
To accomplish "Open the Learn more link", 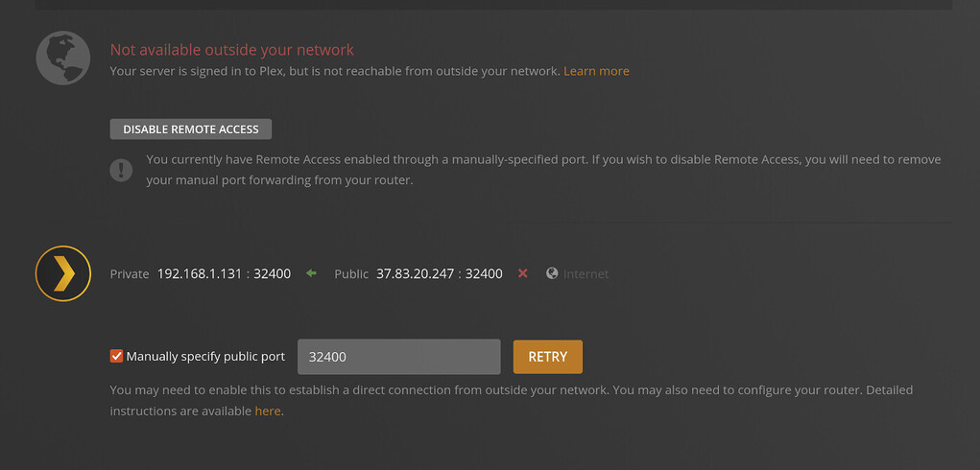I will (596, 71).
